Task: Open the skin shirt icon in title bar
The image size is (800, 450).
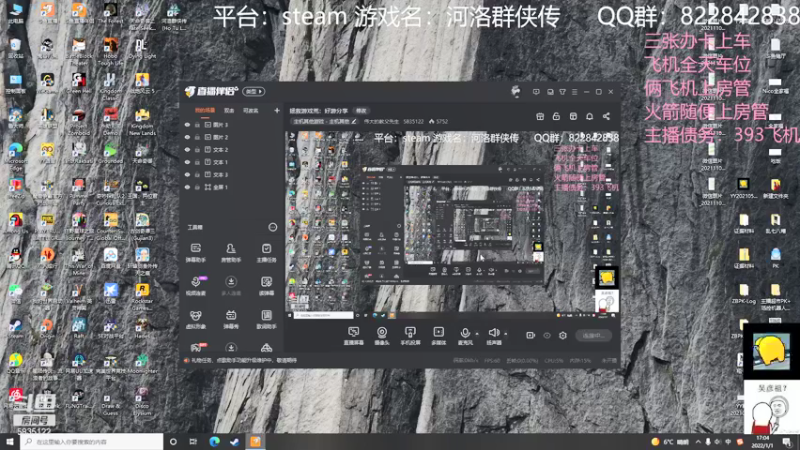Action: coord(562,92)
